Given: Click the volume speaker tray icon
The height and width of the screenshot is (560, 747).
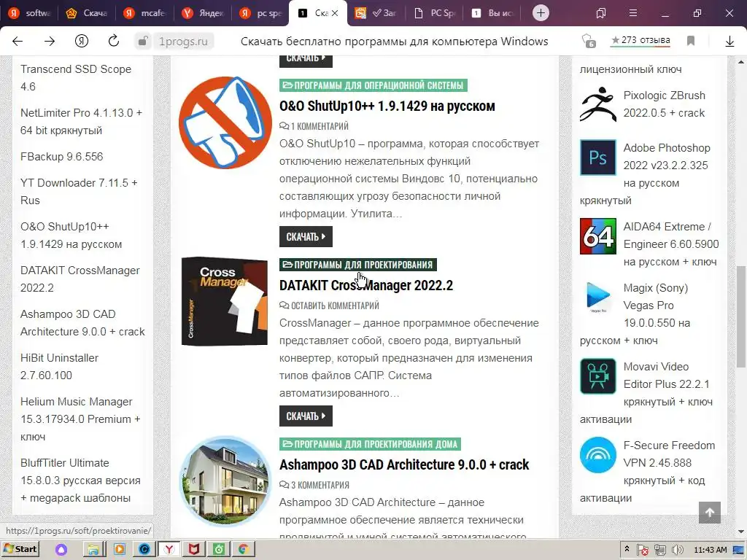Looking at the screenshot, I should pos(677,550).
